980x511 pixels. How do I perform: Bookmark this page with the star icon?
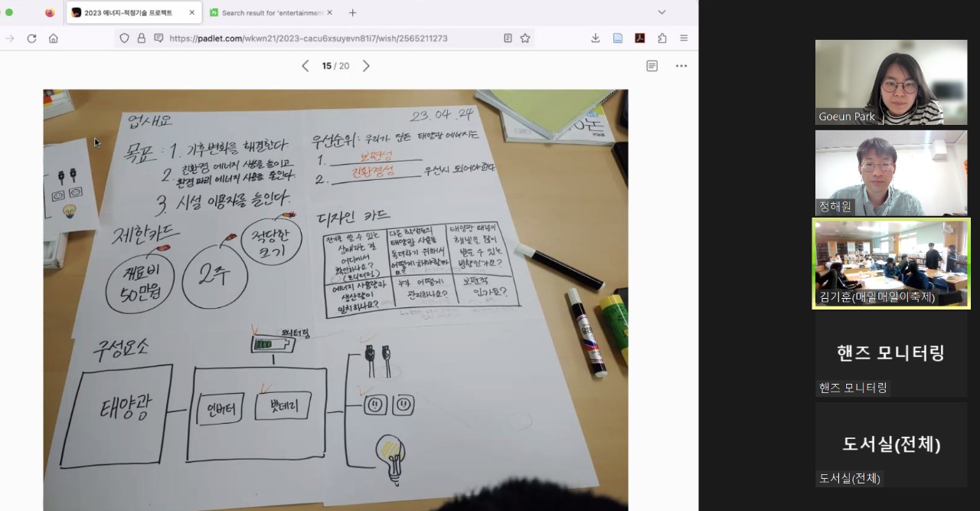525,38
